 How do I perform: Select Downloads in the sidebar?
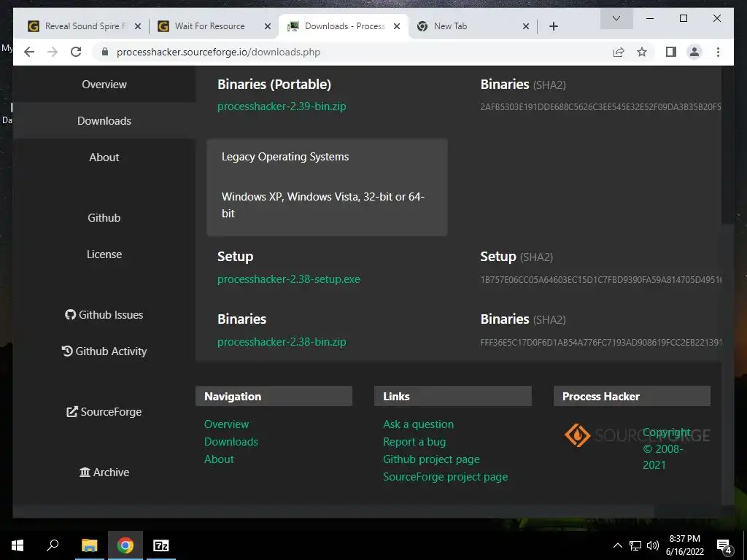click(104, 121)
